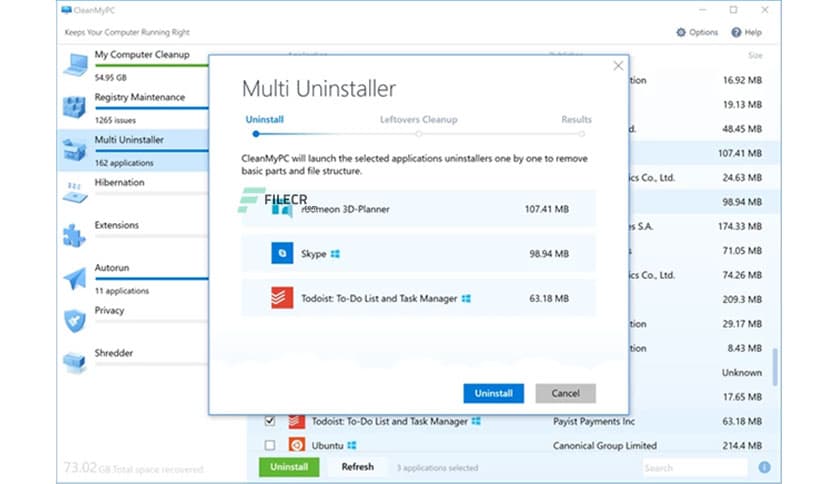The width and height of the screenshot is (836, 484).
Task: Click the Options gear icon
Action: pyautogui.click(x=681, y=32)
